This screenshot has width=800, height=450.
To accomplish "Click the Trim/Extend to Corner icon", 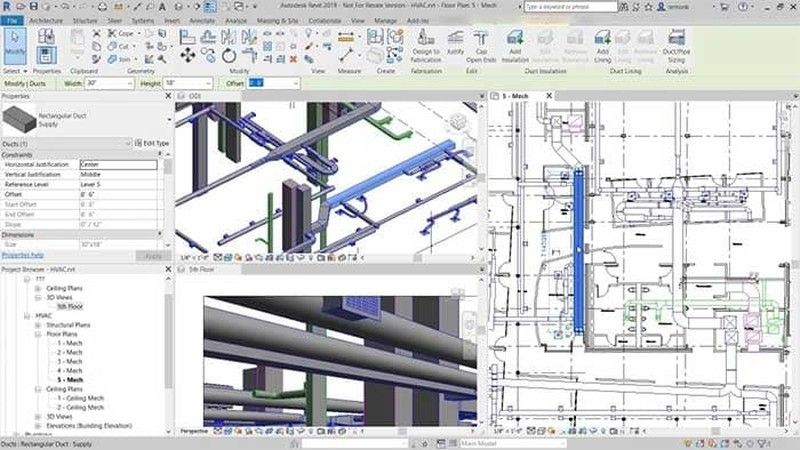I will (249, 55).
